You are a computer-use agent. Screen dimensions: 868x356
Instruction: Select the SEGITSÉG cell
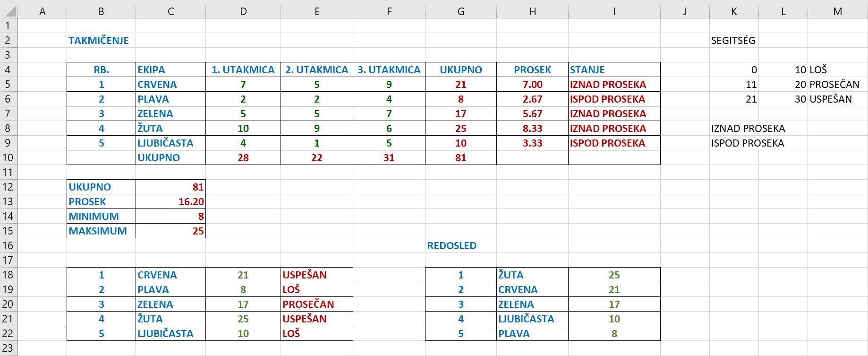point(733,41)
